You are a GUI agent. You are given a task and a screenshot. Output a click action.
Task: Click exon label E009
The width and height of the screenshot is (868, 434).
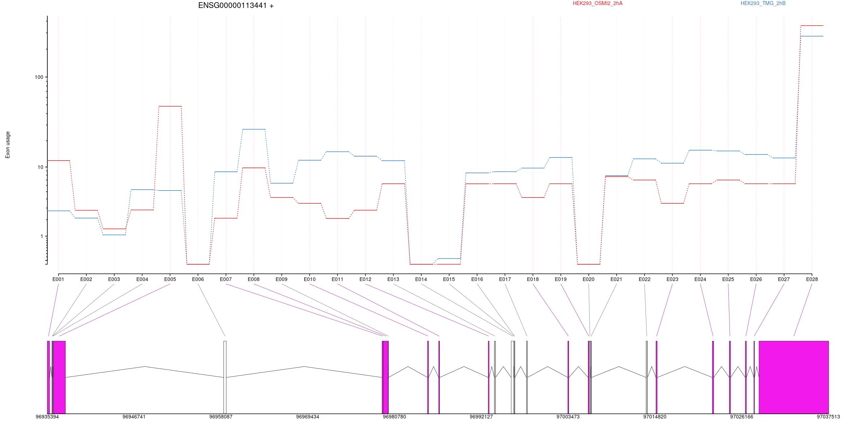pos(281,279)
